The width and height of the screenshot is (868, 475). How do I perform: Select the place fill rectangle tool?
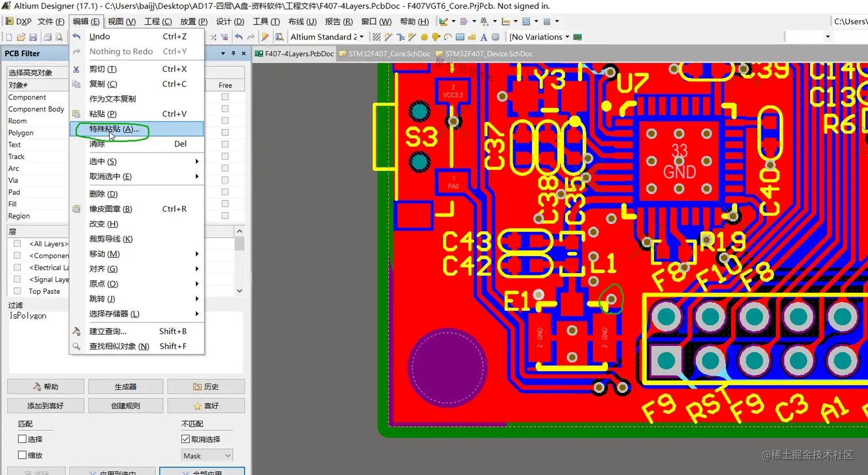(x=460, y=37)
